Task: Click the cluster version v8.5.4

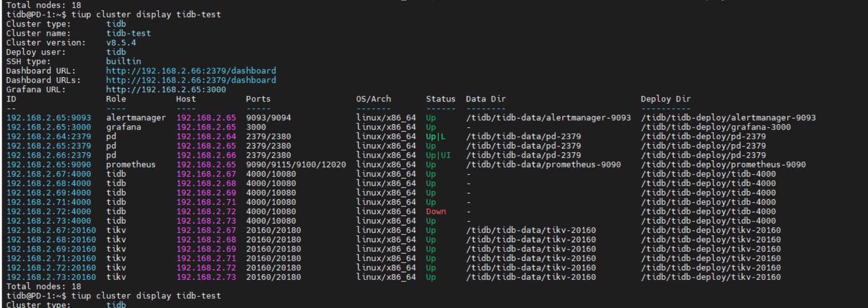Action: (x=121, y=43)
